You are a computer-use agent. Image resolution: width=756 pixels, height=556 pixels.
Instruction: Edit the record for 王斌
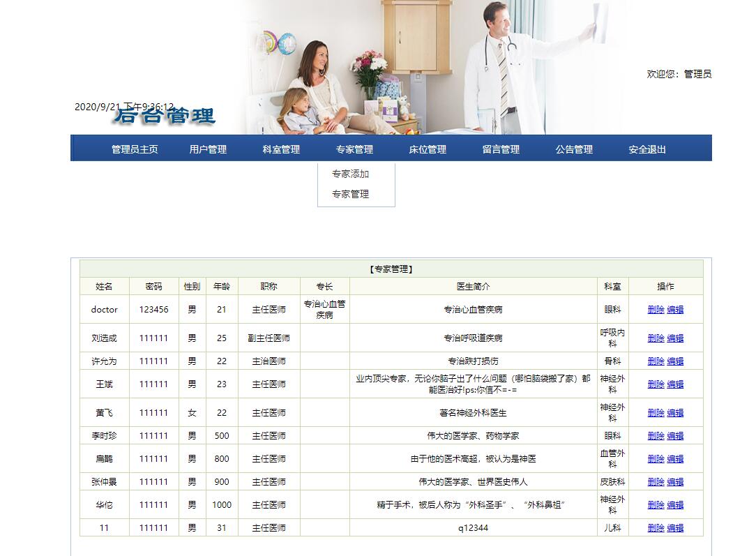pos(674,384)
